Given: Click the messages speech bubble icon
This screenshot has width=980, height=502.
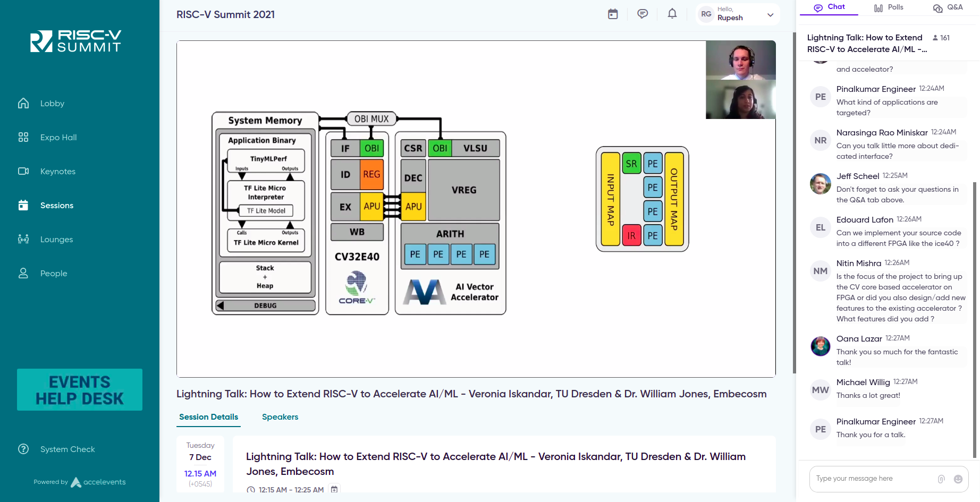Looking at the screenshot, I should point(643,14).
